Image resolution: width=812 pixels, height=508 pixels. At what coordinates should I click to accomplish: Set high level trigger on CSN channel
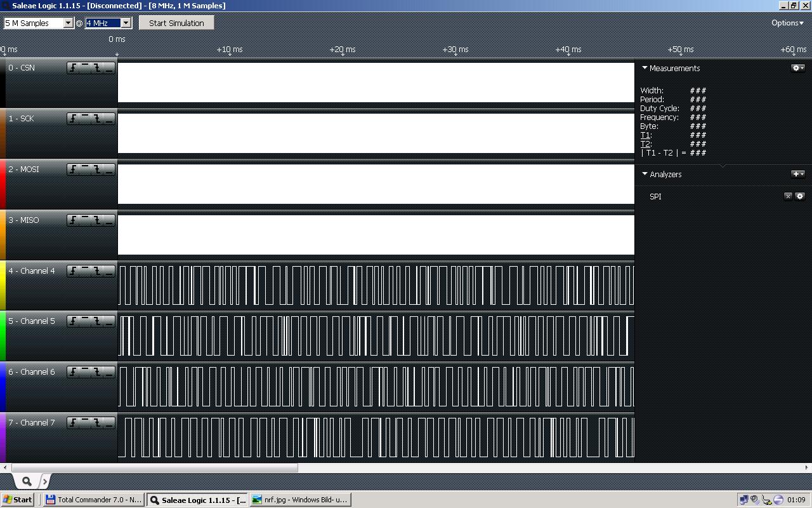click(85, 68)
